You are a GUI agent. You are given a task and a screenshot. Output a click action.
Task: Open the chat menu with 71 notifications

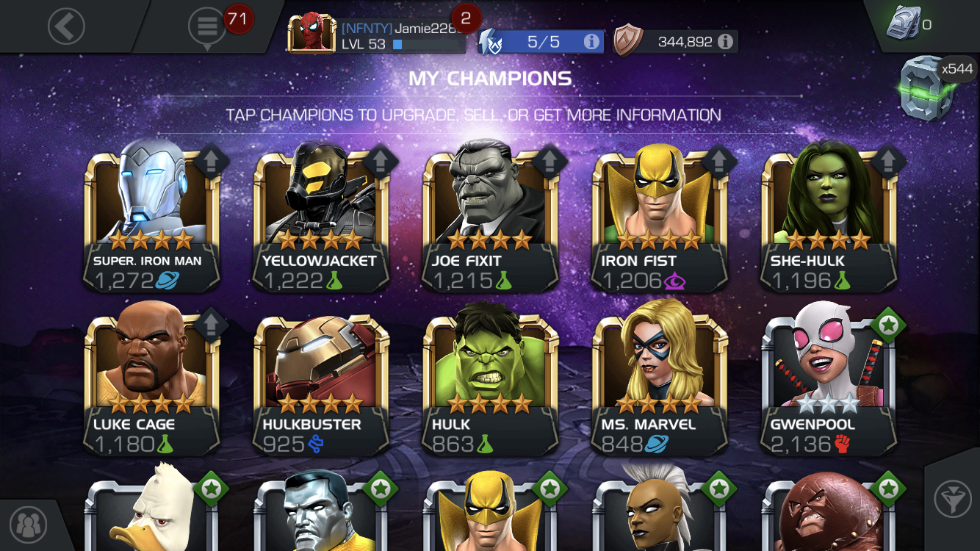(x=207, y=28)
